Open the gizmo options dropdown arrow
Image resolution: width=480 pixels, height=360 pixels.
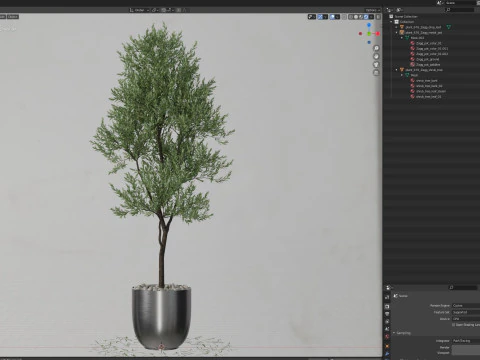coord(325,17)
